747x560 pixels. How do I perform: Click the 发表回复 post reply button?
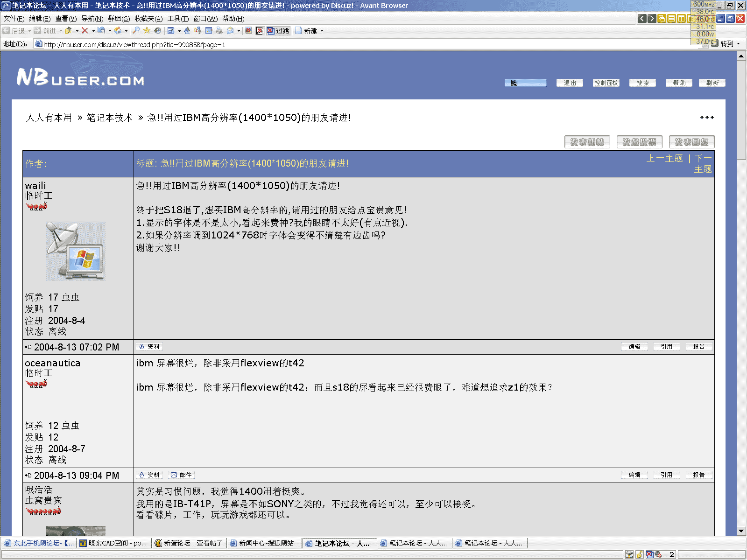692,142
